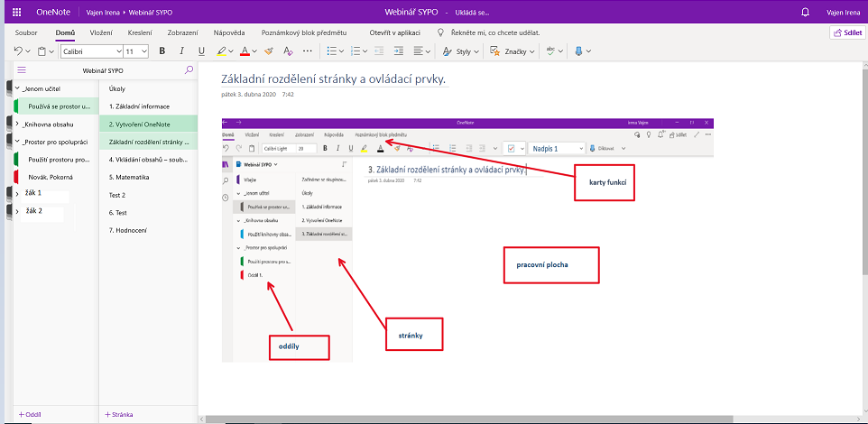Expand the žák 2 section group
868x424 pixels.
[17, 211]
